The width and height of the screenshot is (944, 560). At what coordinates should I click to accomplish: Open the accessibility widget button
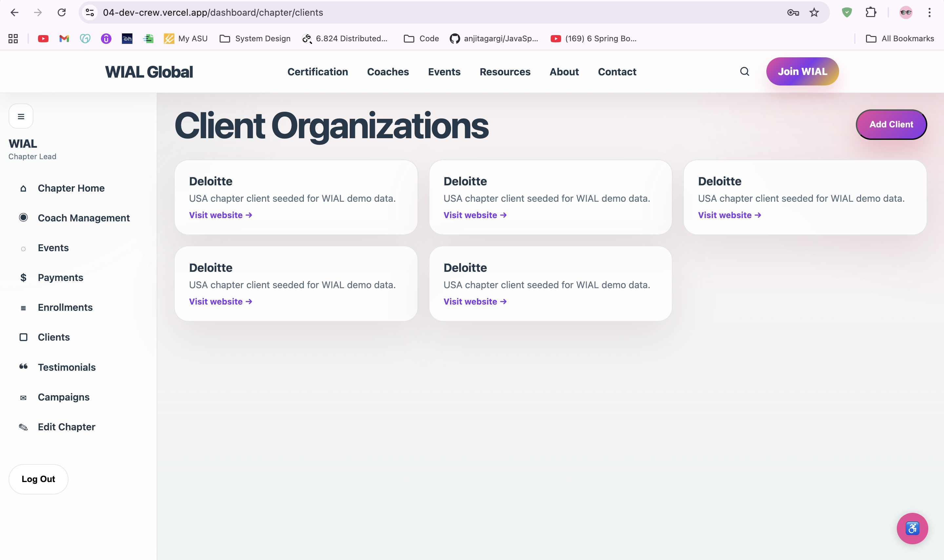pyautogui.click(x=912, y=528)
